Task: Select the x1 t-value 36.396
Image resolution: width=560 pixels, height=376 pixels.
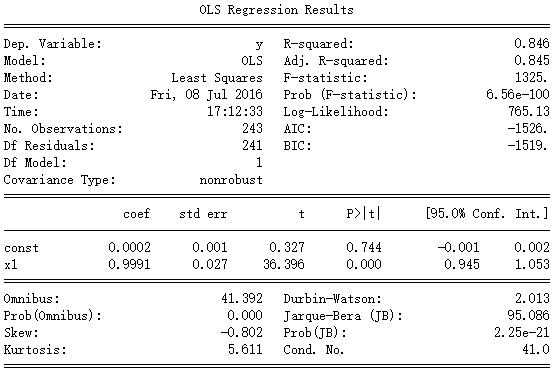Action: 284,265
